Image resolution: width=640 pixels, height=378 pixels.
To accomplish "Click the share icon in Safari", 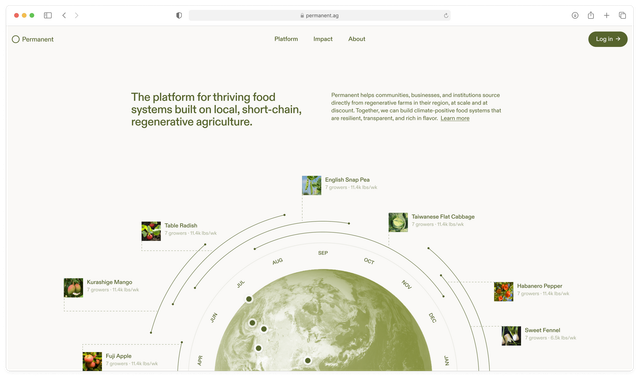I will 591,15.
